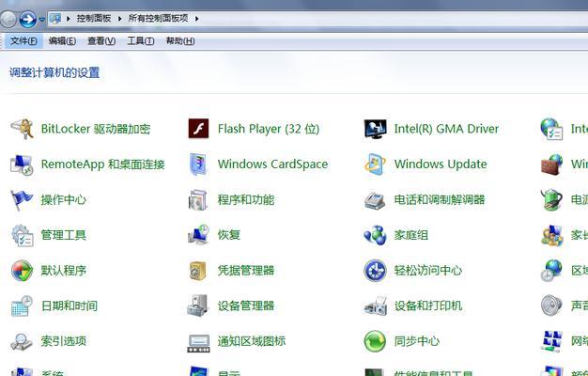
Task: Click the 日期和时间 calendar icon
Action: click(x=22, y=305)
